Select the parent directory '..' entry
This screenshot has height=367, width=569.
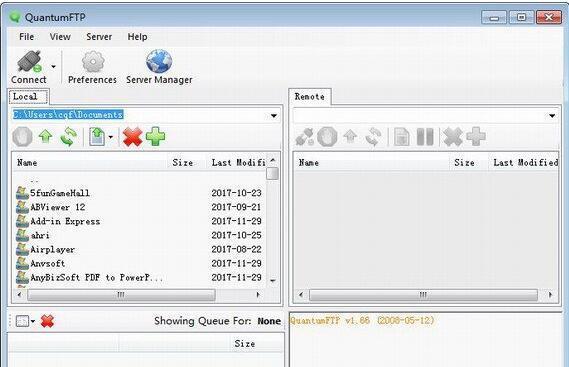pyautogui.click(x=34, y=180)
